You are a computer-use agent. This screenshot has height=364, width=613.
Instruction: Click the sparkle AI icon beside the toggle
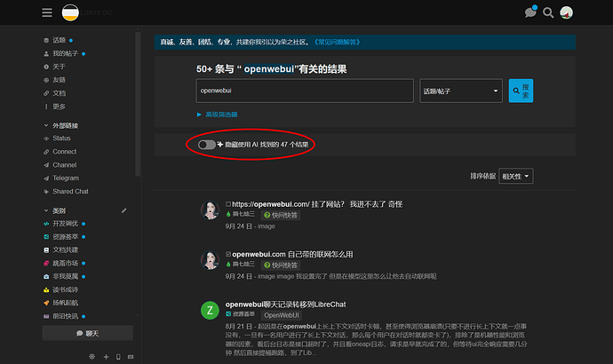tap(220, 145)
